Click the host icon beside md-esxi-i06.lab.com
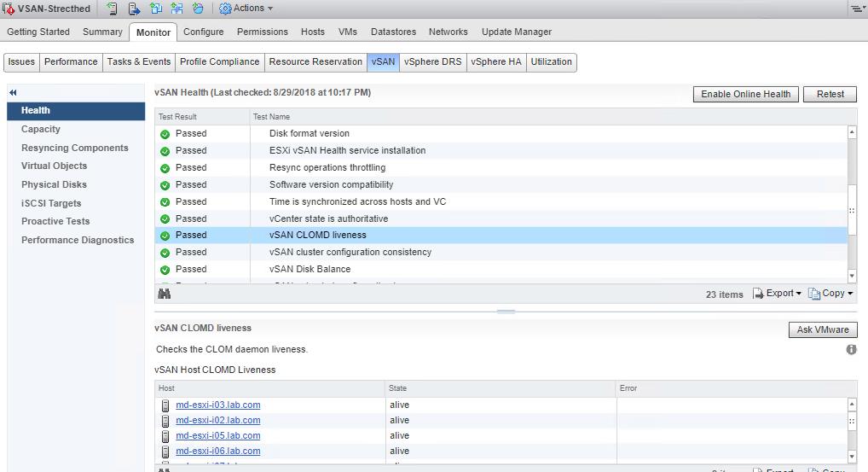The image size is (868, 472). point(165,452)
